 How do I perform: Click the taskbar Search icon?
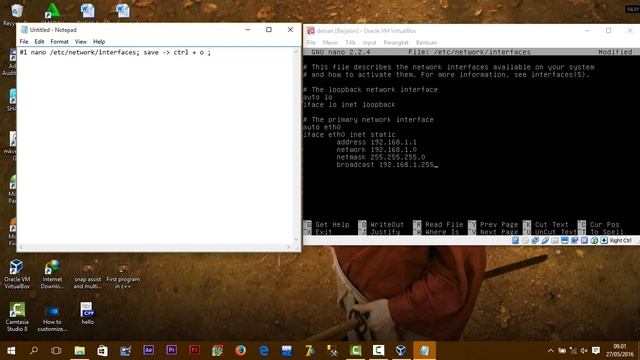pos(34,351)
